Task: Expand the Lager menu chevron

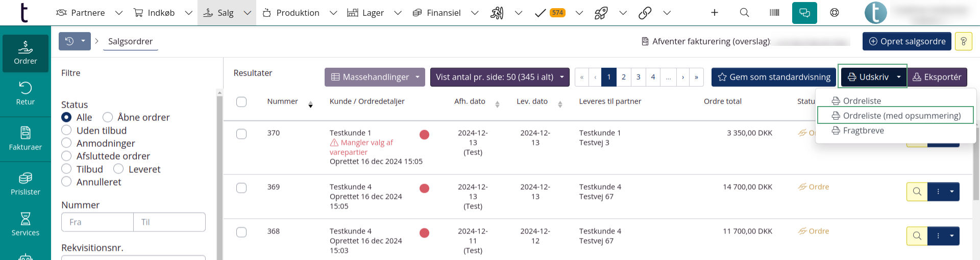Action: (398, 13)
